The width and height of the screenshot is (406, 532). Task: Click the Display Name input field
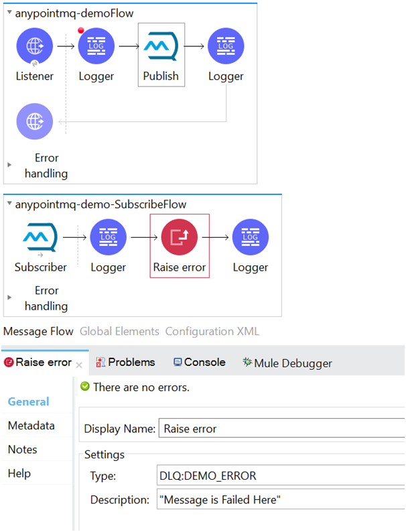pyautogui.click(x=281, y=429)
